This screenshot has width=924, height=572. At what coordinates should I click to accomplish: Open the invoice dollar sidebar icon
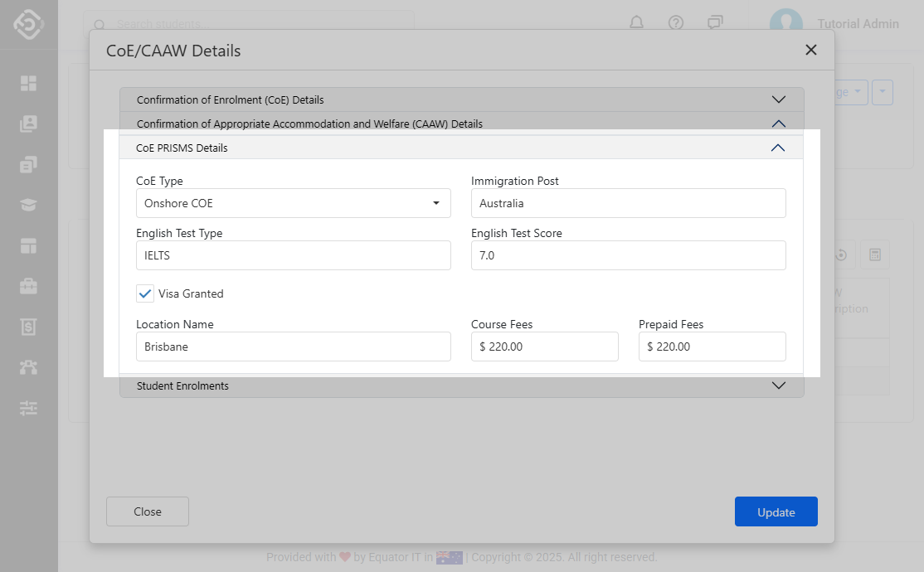pyautogui.click(x=29, y=327)
